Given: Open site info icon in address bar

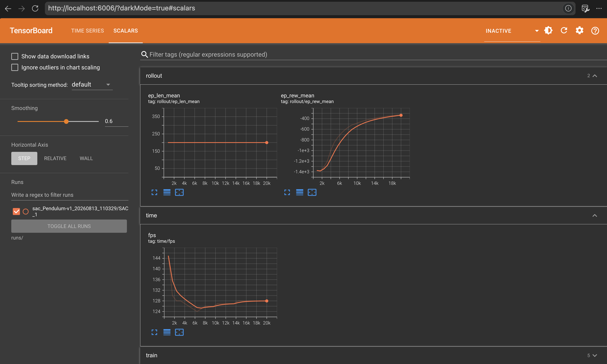Looking at the screenshot, I should point(568,8).
